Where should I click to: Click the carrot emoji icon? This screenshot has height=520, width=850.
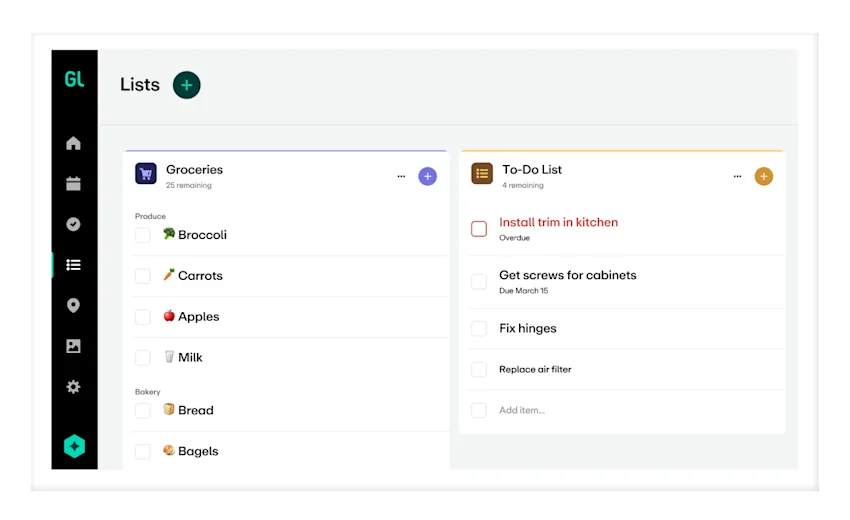[x=169, y=274]
